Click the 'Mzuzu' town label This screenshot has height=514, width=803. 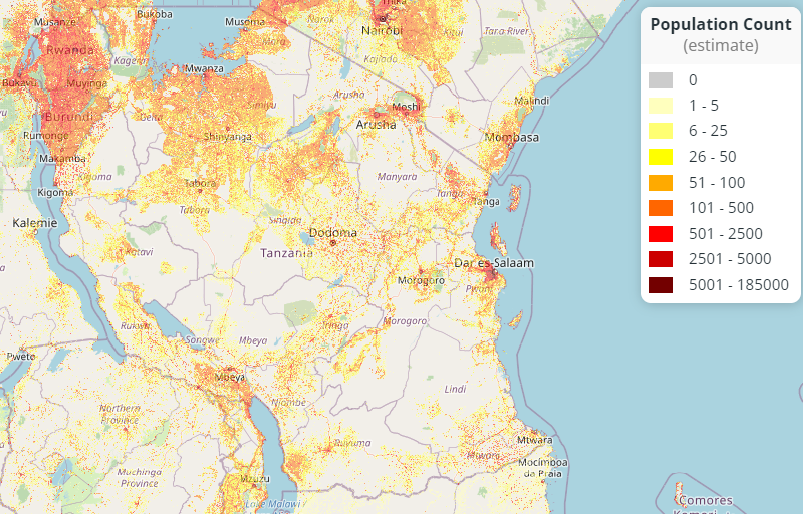click(255, 479)
